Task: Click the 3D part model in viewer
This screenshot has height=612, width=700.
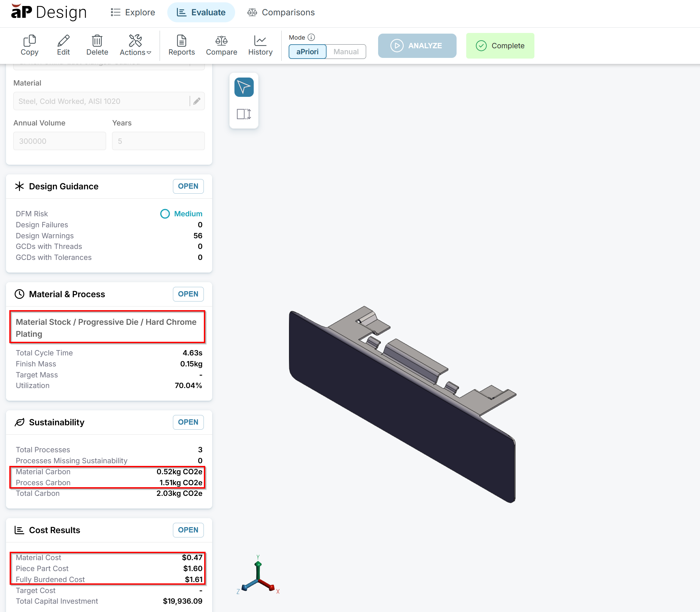Action: pos(403,405)
